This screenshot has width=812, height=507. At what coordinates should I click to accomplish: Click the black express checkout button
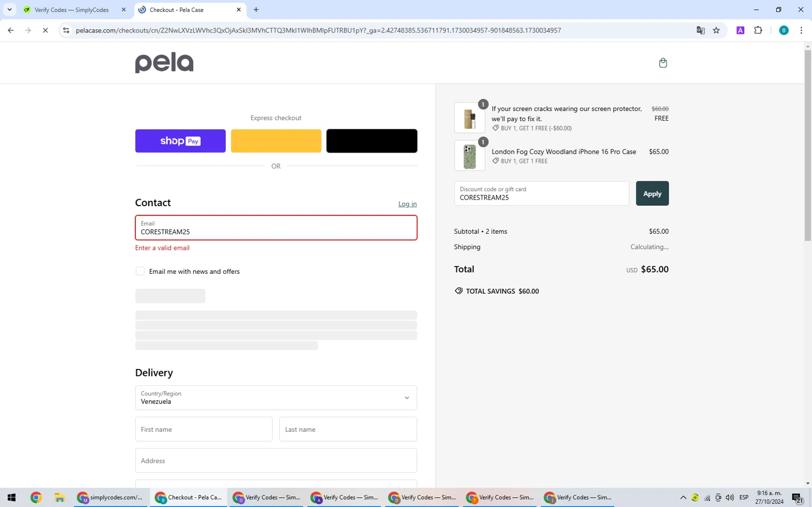point(372,141)
